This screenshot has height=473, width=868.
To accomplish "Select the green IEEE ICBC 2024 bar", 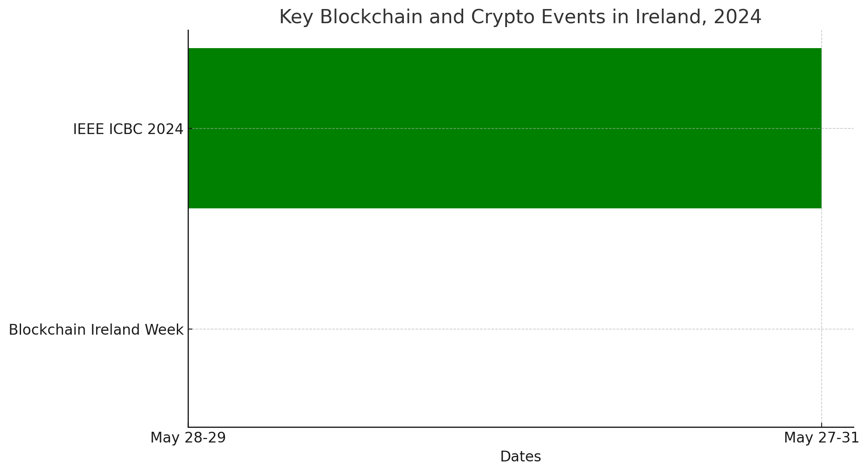I will (x=505, y=128).
